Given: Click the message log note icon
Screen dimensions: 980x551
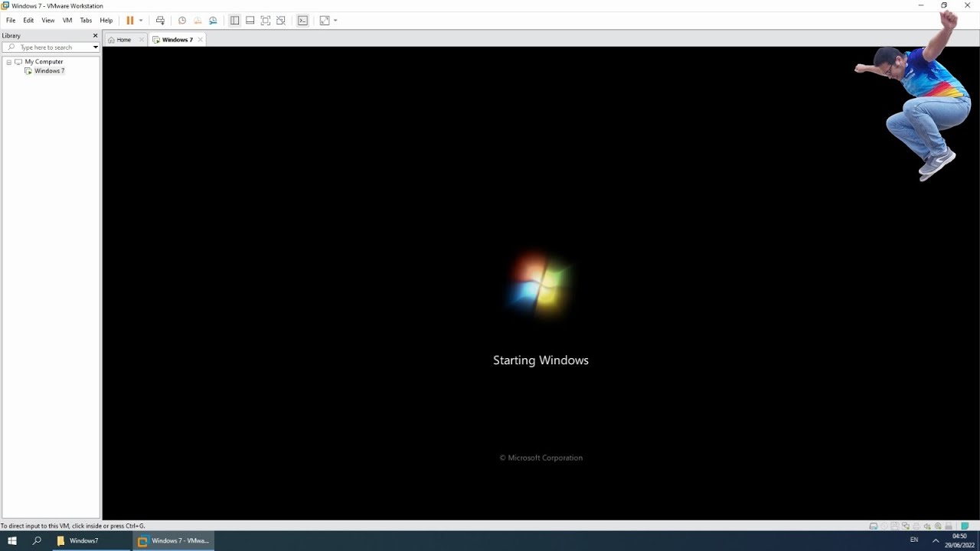Looking at the screenshot, I should [965, 526].
